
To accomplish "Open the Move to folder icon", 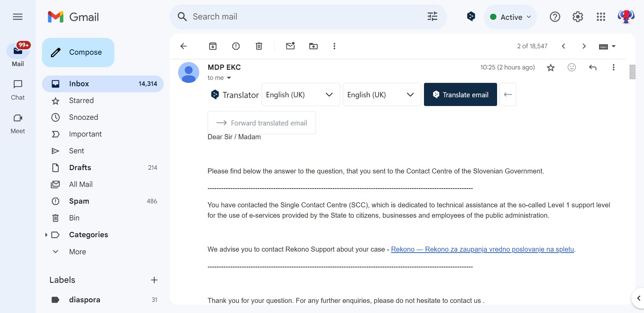I will coord(313,46).
